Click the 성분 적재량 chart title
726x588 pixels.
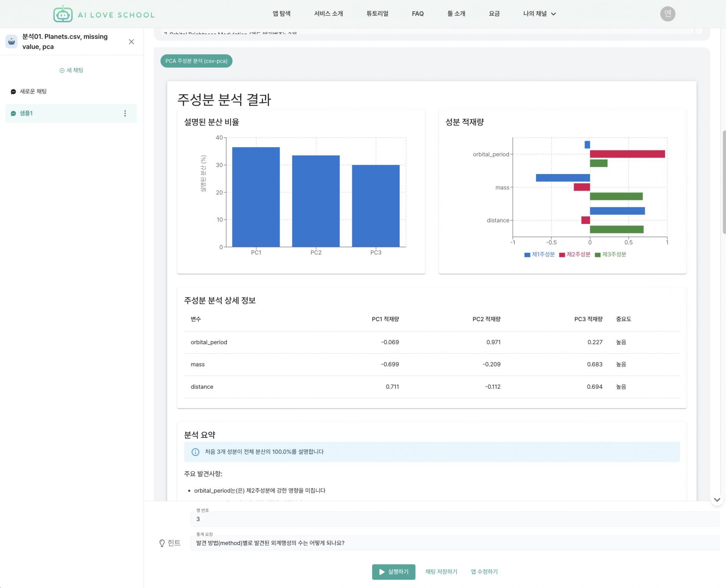464,122
